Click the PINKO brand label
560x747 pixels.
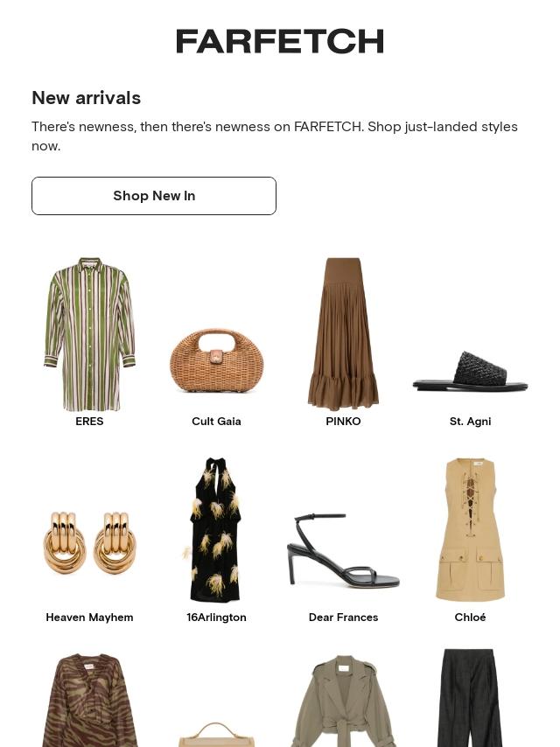(343, 421)
